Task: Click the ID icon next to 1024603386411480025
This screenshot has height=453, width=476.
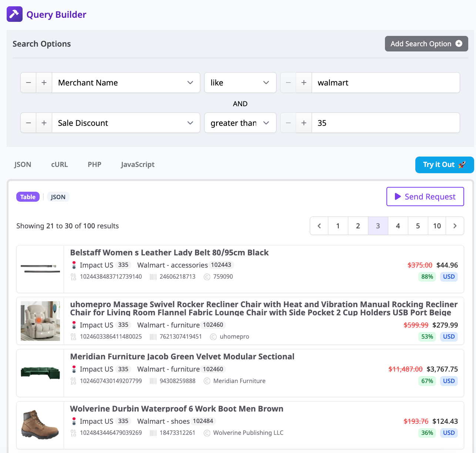Action: pos(73,337)
